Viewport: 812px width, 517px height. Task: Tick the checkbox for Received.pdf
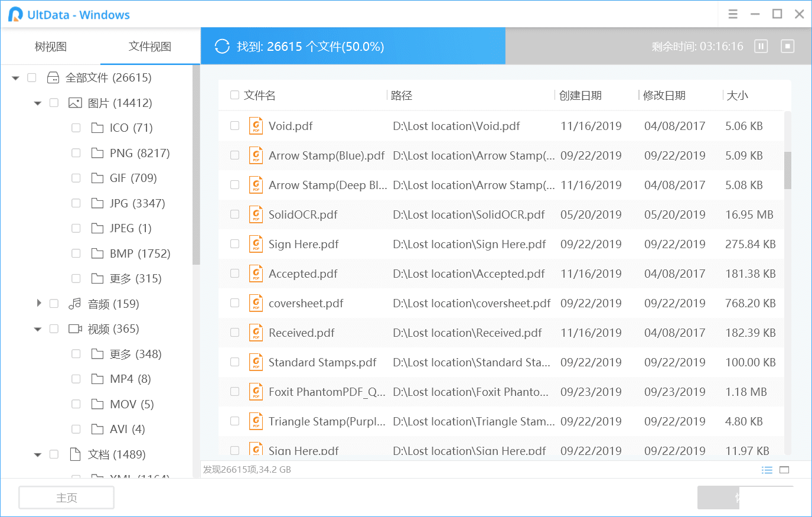coord(234,333)
